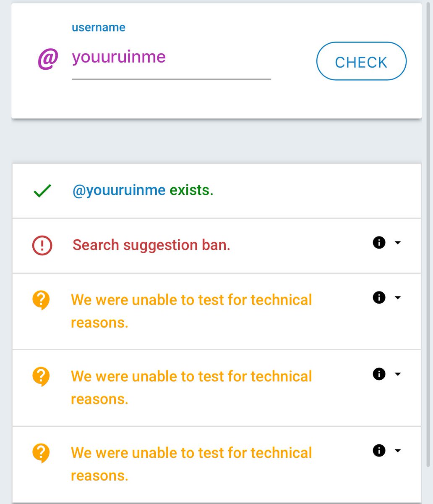Click the red exclamation warning icon
The image size is (433, 504).
tap(42, 245)
